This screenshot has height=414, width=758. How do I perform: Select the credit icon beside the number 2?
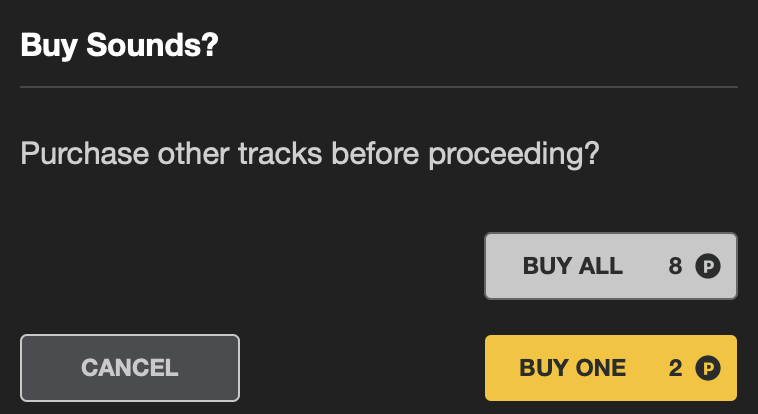(708, 369)
